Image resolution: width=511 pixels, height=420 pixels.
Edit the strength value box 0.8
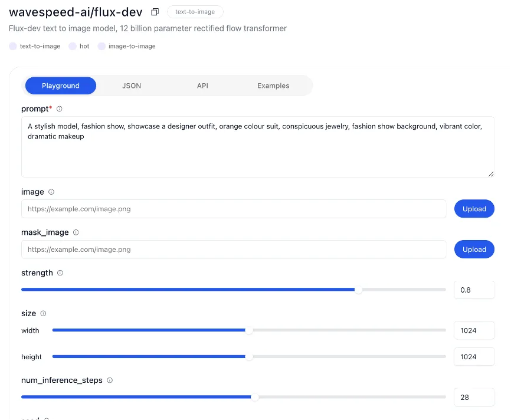pos(474,290)
